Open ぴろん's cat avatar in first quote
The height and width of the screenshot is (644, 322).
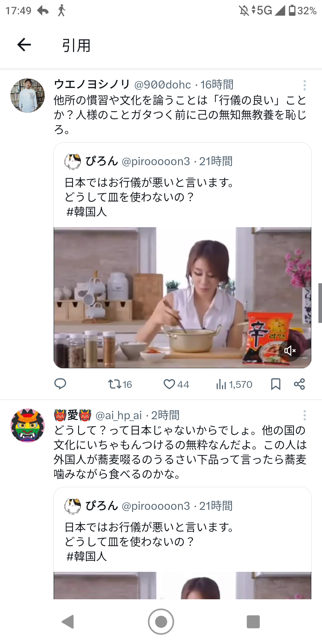point(73,162)
